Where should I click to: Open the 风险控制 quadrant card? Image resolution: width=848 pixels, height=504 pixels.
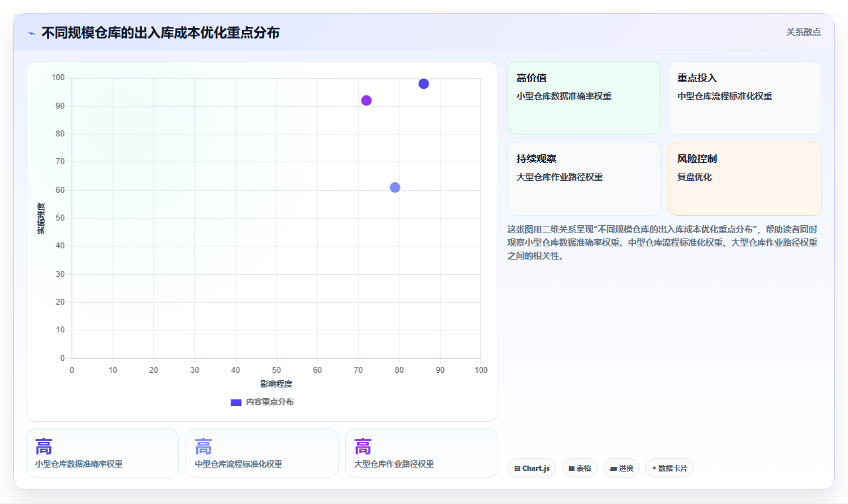click(x=745, y=179)
